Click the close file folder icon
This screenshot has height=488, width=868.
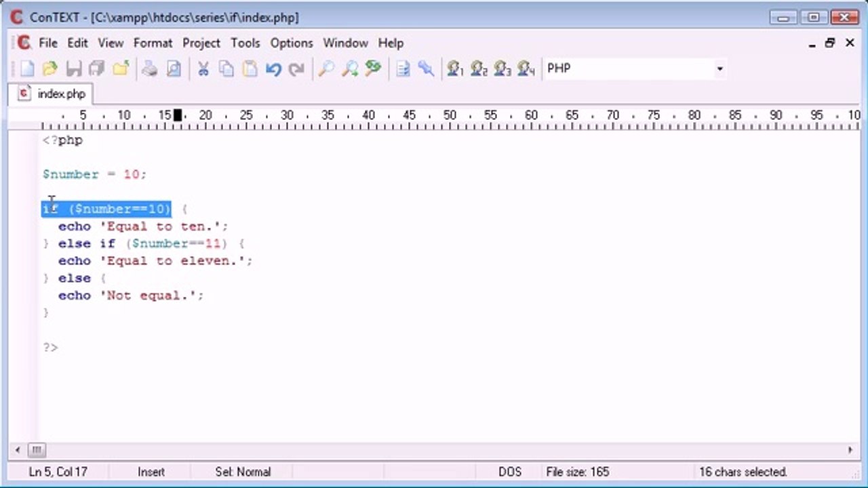(121, 68)
